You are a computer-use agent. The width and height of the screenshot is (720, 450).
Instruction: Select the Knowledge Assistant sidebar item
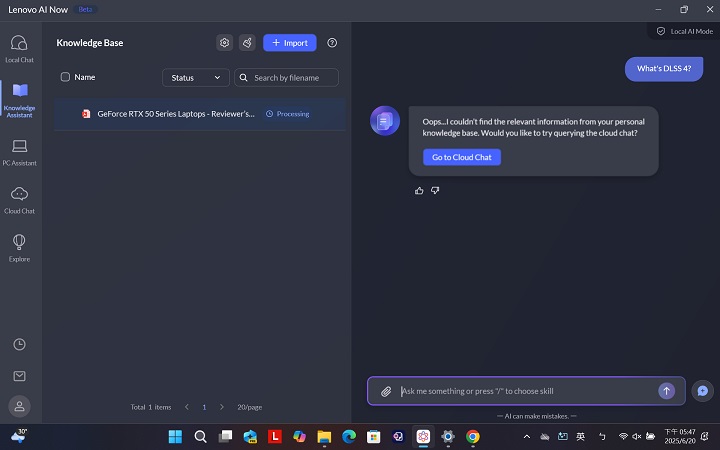(19, 100)
